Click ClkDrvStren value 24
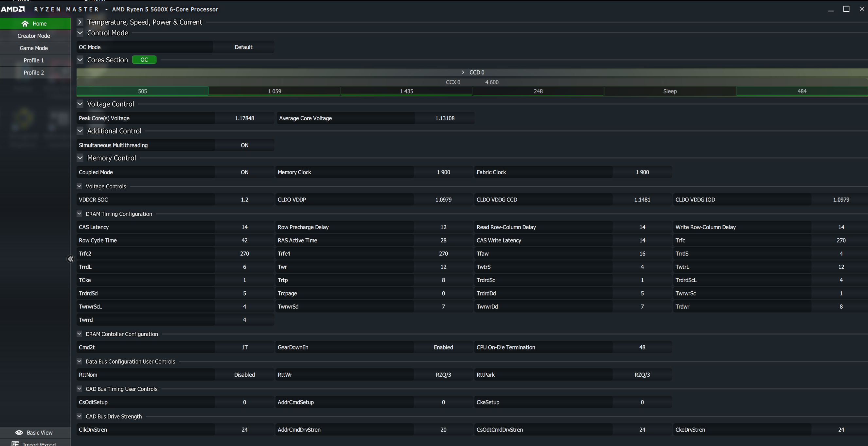Screen dimensions: 868x446 (245, 430)
